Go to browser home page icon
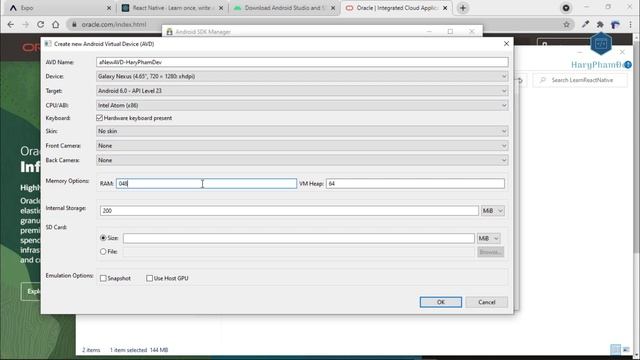The image size is (640, 360). 56,24
